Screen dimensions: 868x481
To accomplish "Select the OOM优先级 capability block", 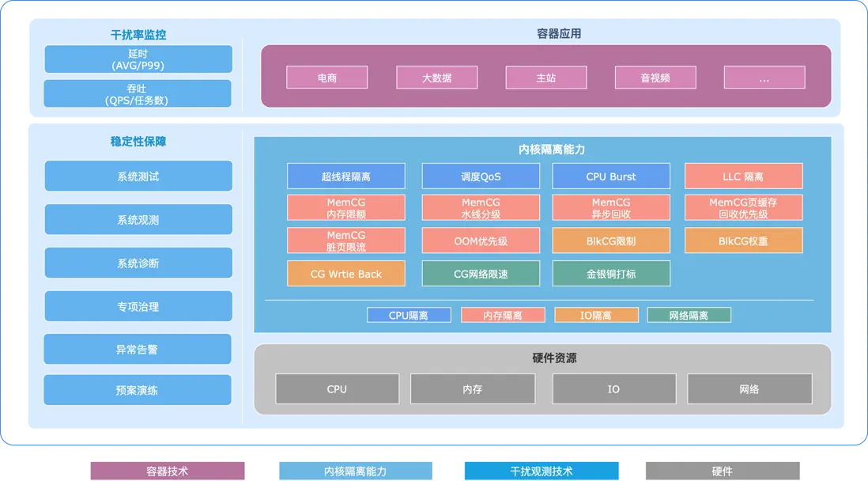I will click(x=481, y=240).
